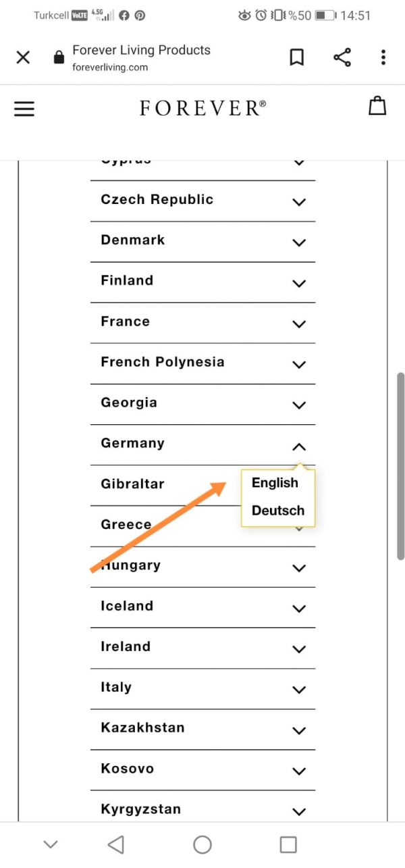This screenshot has width=405, height=868.
Task: Select Deutsch for Germany
Action: point(278,511)
